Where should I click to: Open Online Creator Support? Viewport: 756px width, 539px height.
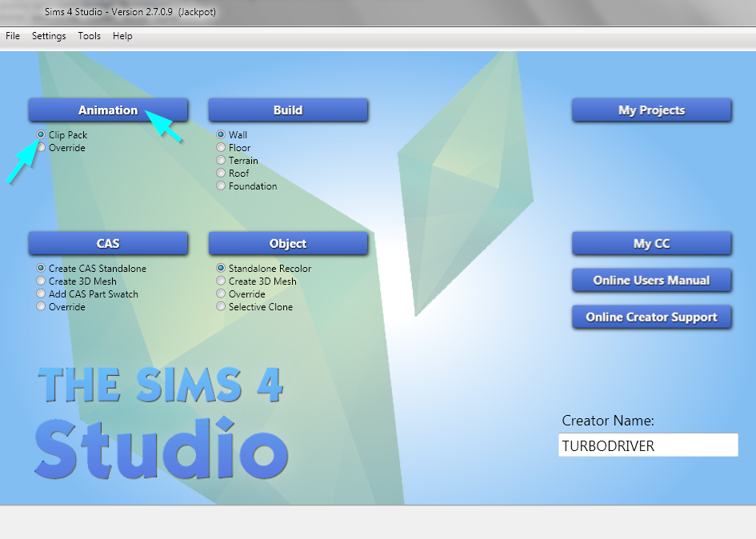point(651,317)
